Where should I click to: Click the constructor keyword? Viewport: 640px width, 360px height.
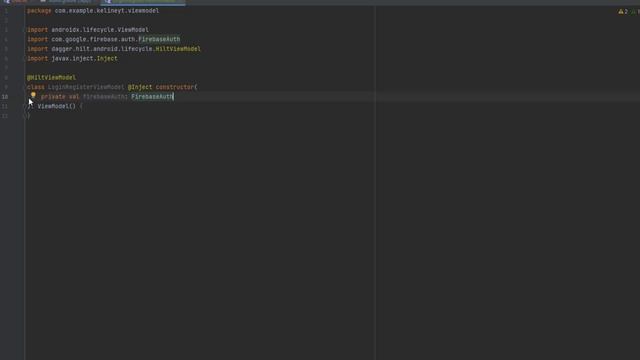click(175, 87)
